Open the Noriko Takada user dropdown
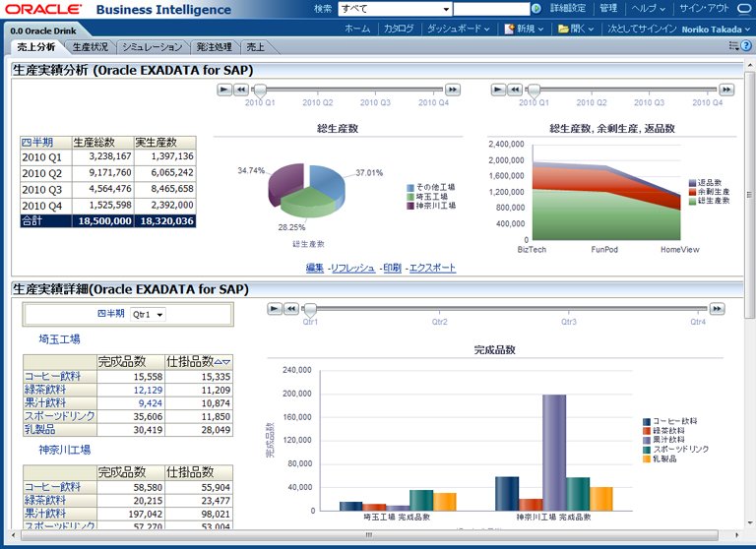This screenshot has height=549, width=756. click(716, 30)
